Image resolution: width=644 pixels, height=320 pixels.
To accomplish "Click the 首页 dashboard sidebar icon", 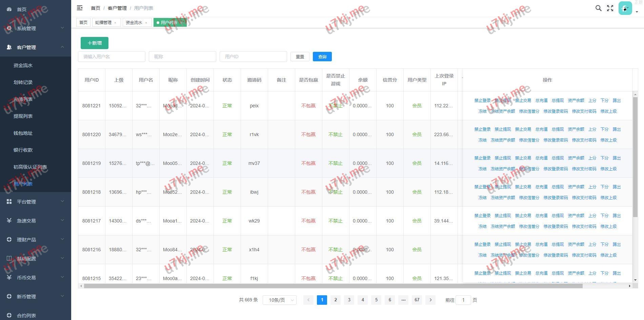I will 9,9.
